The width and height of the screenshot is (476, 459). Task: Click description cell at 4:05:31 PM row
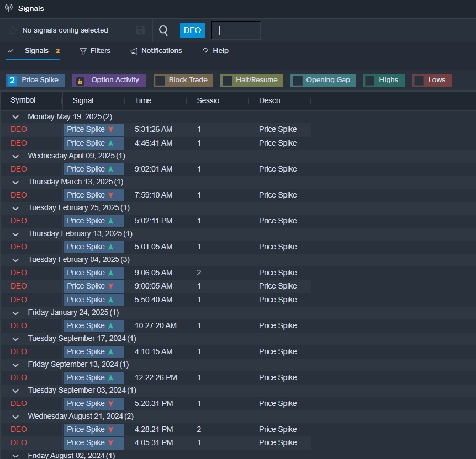point(278,442)
